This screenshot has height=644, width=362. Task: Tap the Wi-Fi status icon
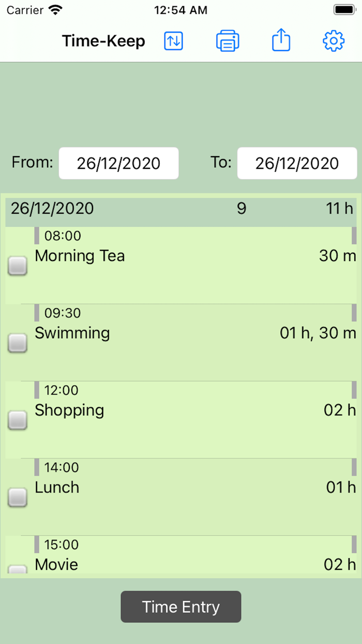tap(54, 10)
